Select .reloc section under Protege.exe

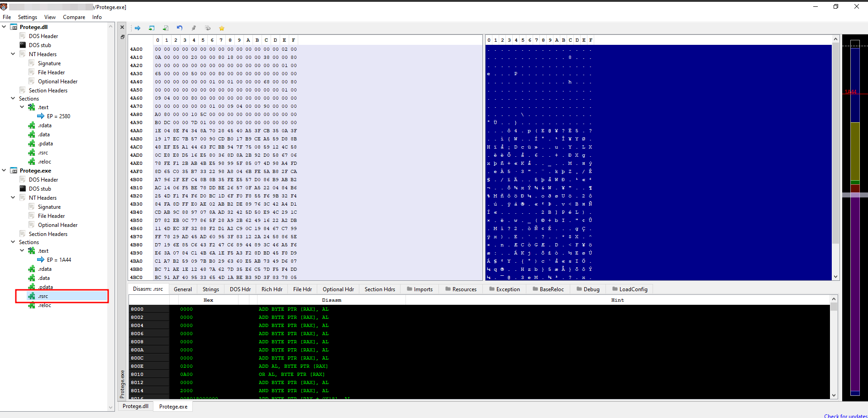click(44, 305)
